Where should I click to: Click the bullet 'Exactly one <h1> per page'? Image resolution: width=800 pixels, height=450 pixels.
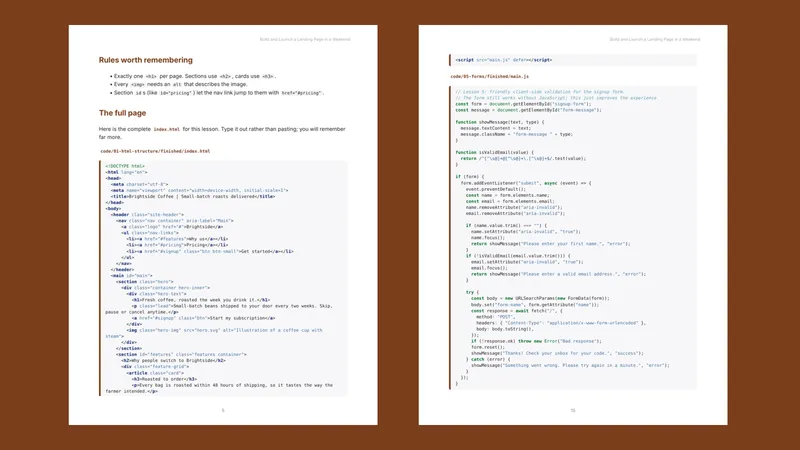(194, 76)
